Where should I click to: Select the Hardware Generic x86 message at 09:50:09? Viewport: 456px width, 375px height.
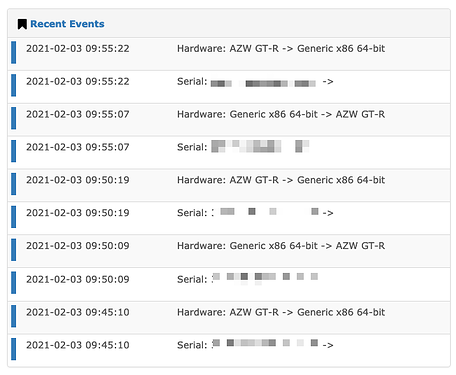click(x=281, y=246)
